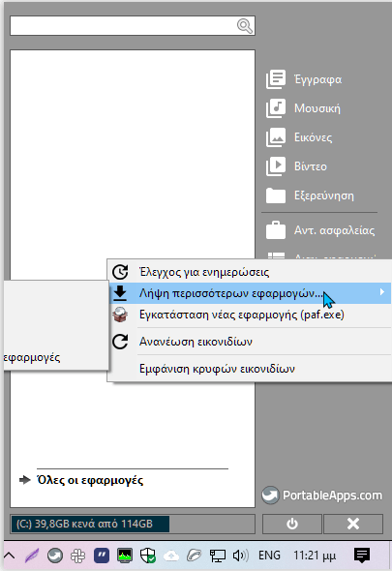
Task: Click the power eject button
Action: click(x=291, y=524)
